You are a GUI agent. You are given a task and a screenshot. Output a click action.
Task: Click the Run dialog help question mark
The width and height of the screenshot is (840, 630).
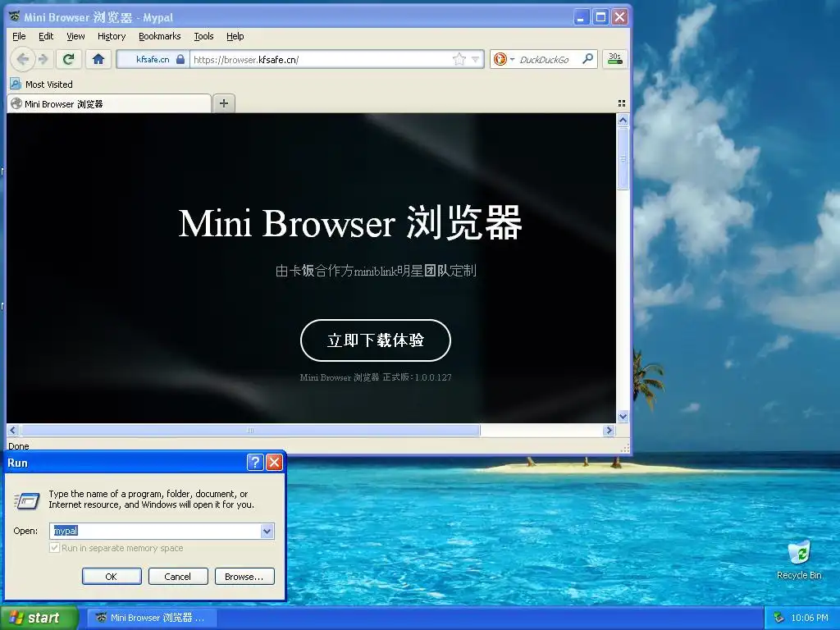[x=255, y=463]
